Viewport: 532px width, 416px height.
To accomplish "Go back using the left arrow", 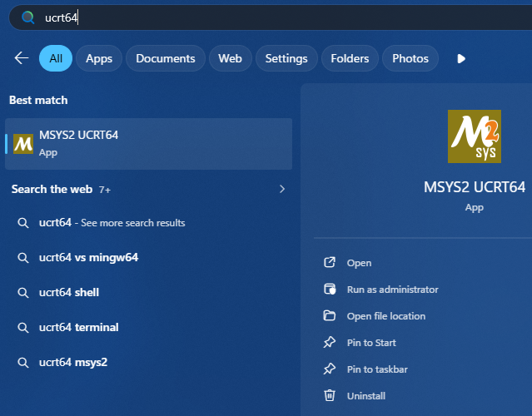I will pyautogui.click(x=22, y=58).
